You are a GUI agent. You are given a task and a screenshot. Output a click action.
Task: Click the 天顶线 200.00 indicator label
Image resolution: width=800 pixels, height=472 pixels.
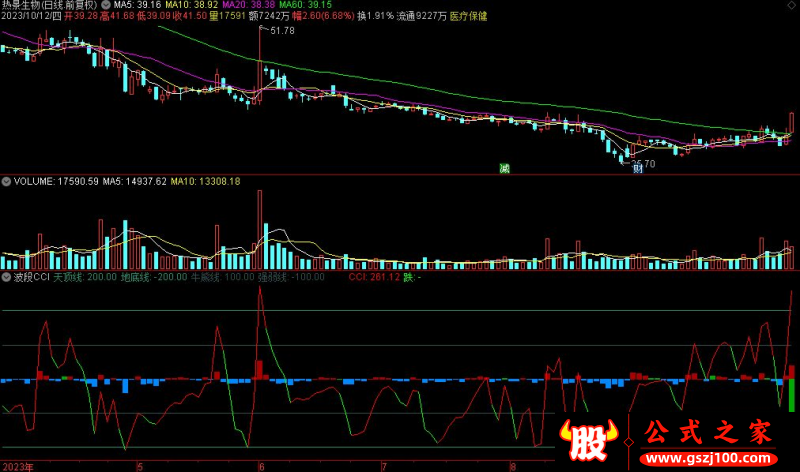point(84,277)
